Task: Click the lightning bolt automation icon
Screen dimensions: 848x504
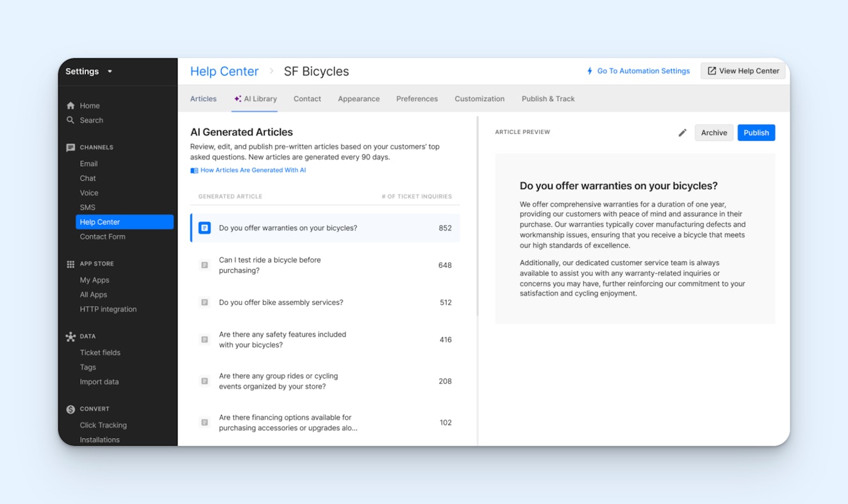Action: (x=590, y=71)
